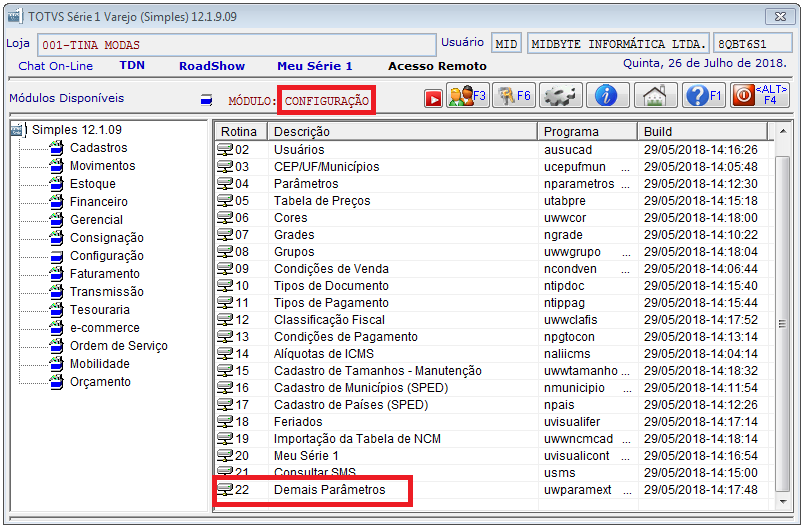This screenshot has height=525, width=801.
Task: Open the TDN link
Action: click(132, 65)
